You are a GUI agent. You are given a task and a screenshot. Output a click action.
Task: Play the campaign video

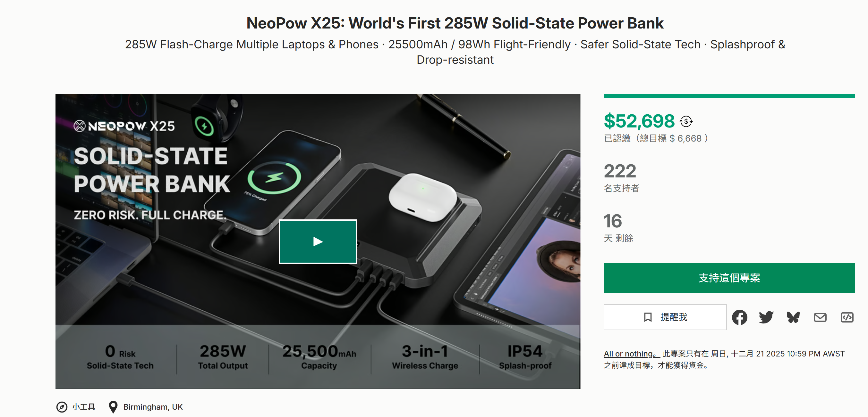318,241
